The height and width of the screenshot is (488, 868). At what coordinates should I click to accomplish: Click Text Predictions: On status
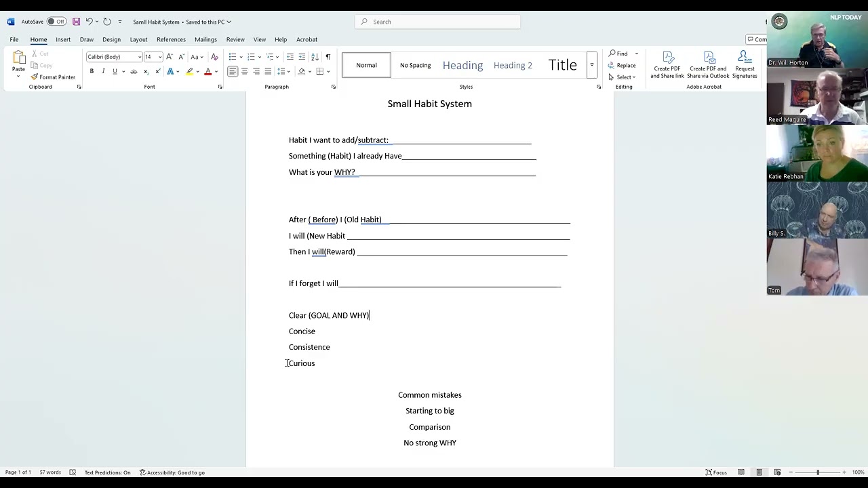(x=107, y=472)
